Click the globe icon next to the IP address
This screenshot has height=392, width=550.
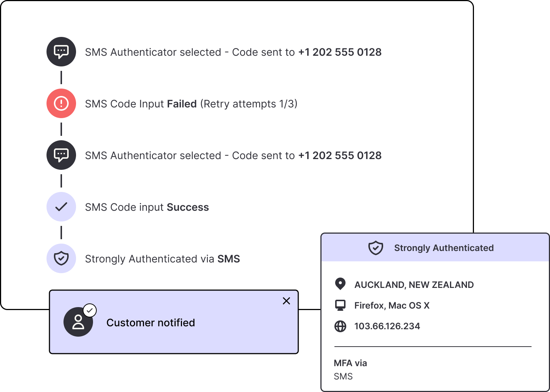[340, 326]
